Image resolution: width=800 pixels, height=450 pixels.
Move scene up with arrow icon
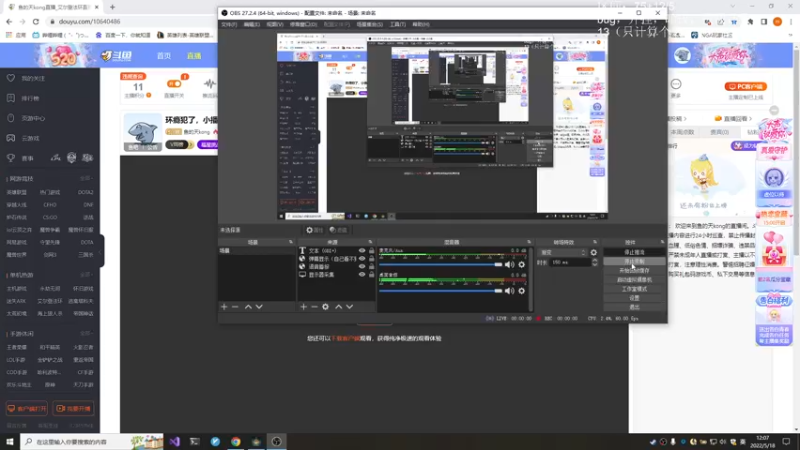click(248, 307)
